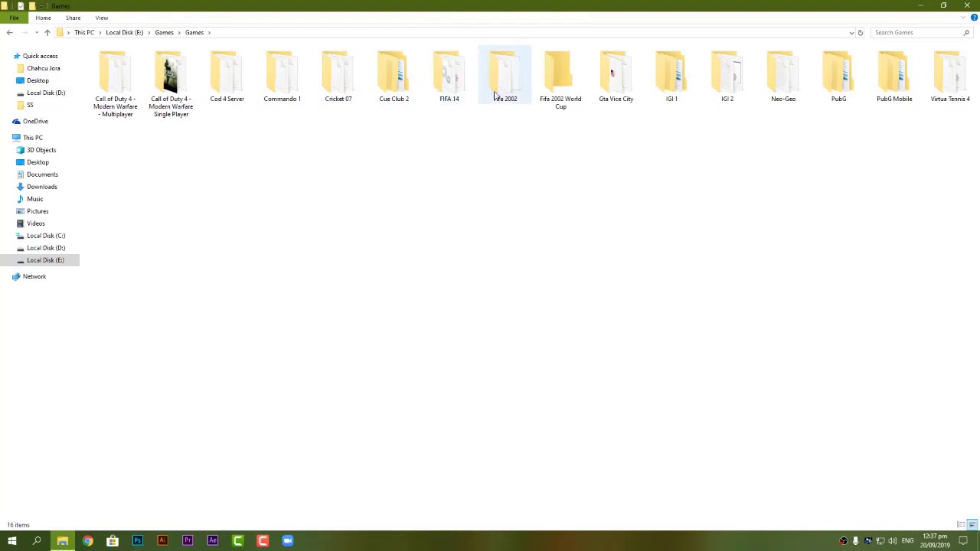The width and height of the screenshot is (980, 551).
Task: Select the PubG folder
Action: 838,77
